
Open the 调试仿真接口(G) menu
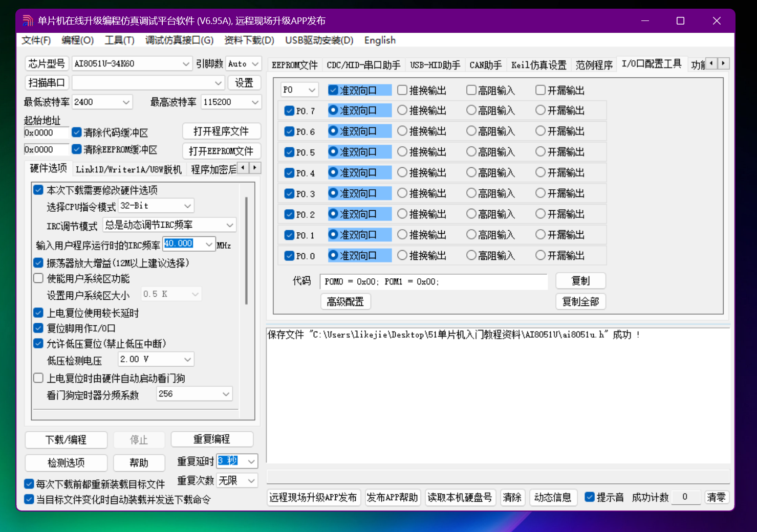[179, 40]
